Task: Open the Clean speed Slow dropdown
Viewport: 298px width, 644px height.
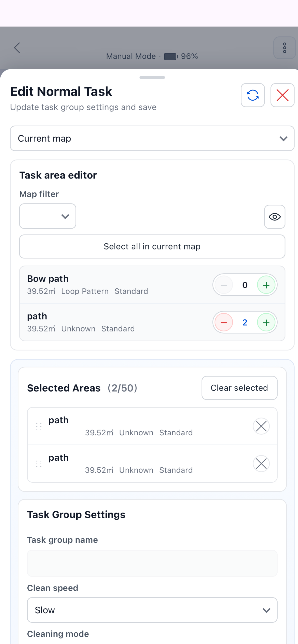Action: tap(152, 610)
